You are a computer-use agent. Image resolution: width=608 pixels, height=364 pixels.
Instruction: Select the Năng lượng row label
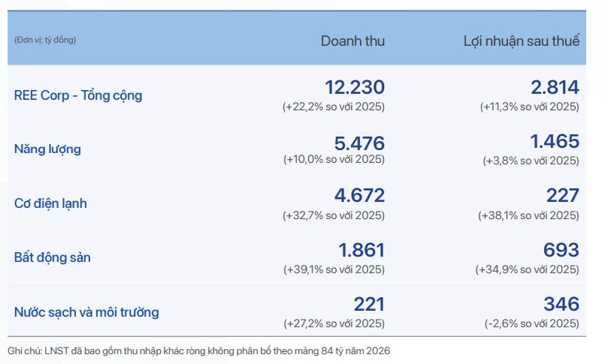point(47,149)
